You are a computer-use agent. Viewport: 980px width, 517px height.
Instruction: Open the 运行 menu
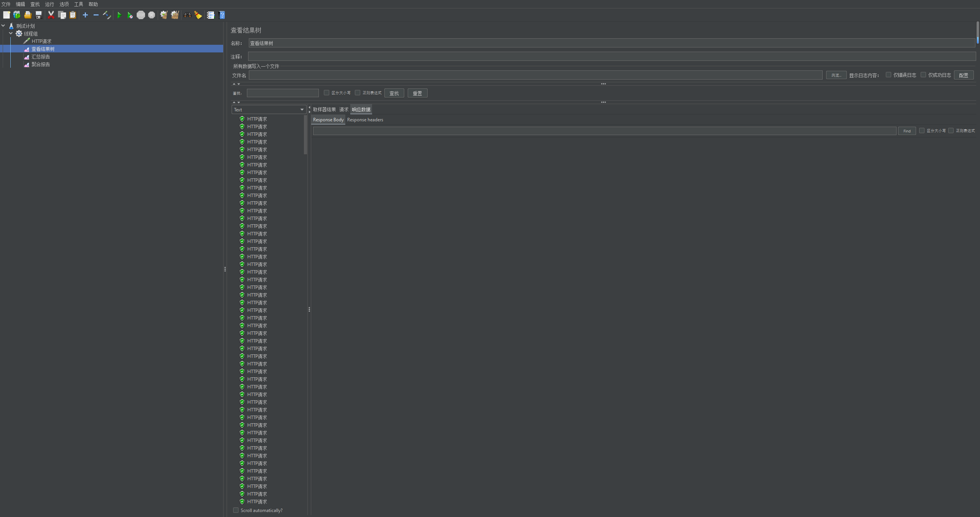pyautogui.click(x=49, y=4)
